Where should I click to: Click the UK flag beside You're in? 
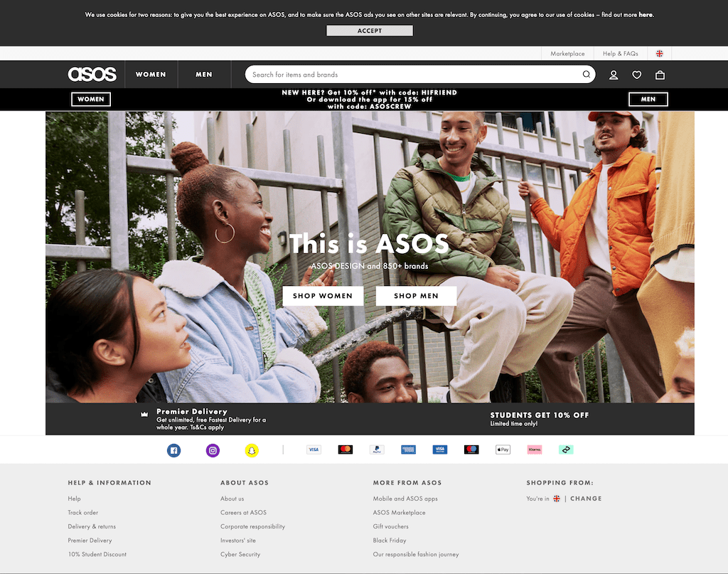557,499
